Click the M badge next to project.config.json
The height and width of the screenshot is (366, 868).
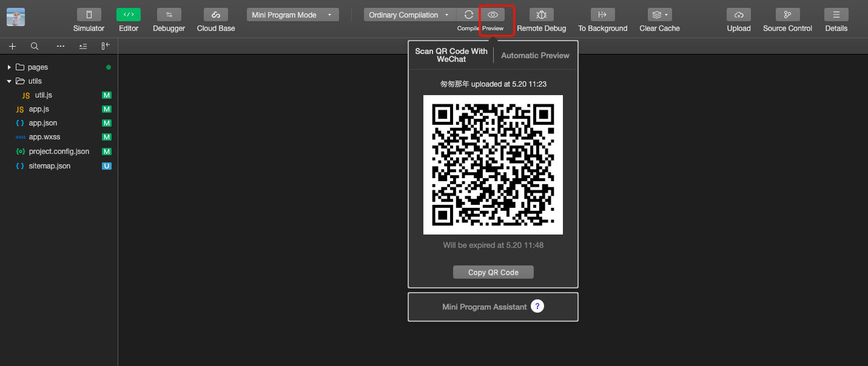(107, 151)
